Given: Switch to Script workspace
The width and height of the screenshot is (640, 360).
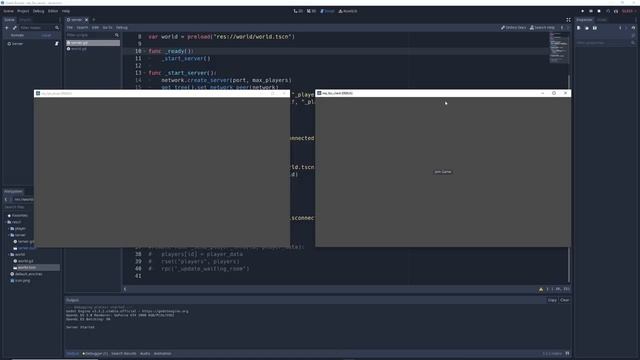Looking at the screenshot, I should click(x=327, y=11).
